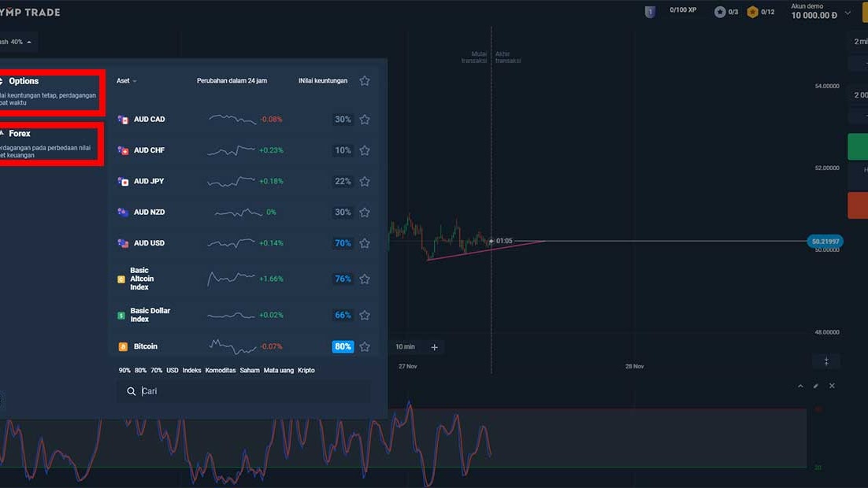Select the Basic Dollar Index icon
868x488 pixels.
121,316
